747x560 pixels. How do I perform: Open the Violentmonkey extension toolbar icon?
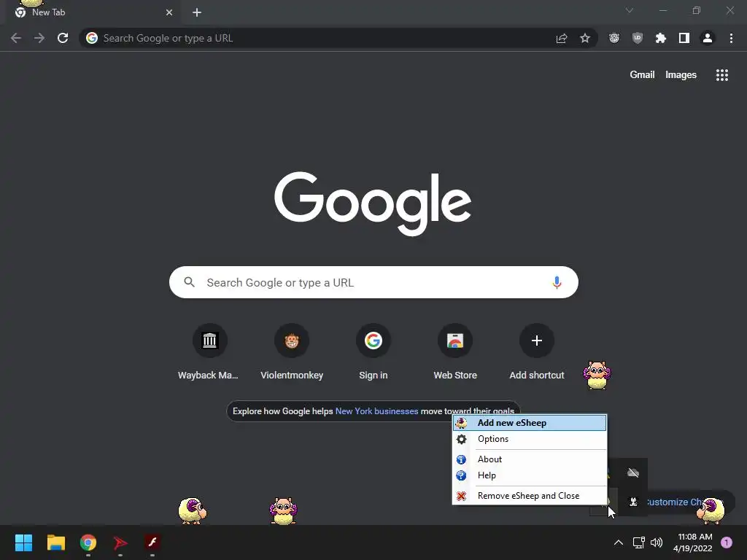point(614,38)
